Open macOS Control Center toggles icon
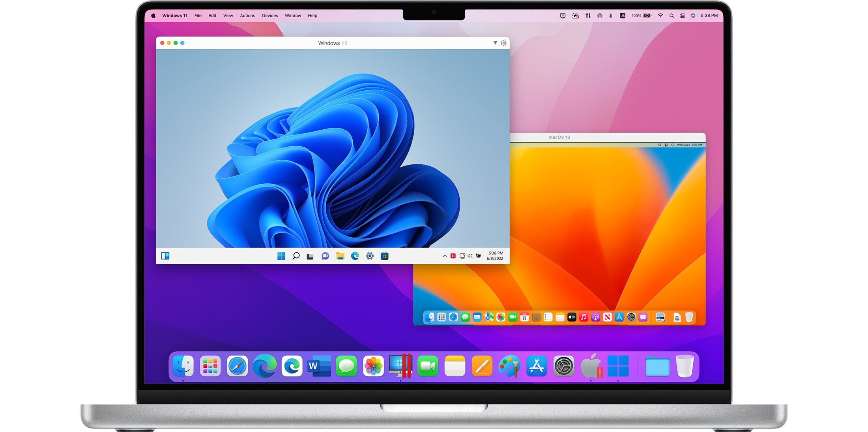868x432 pixels. tap(683, 16)
